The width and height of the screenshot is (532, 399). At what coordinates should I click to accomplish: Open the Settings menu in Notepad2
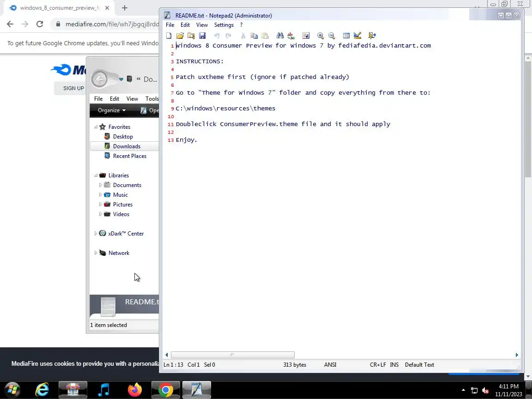pos(224,25)
